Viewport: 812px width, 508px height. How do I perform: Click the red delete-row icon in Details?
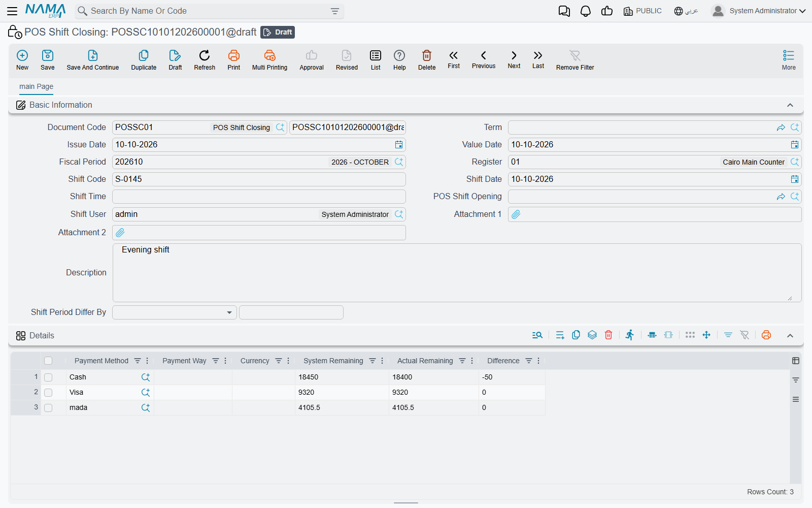pos(608,335)
